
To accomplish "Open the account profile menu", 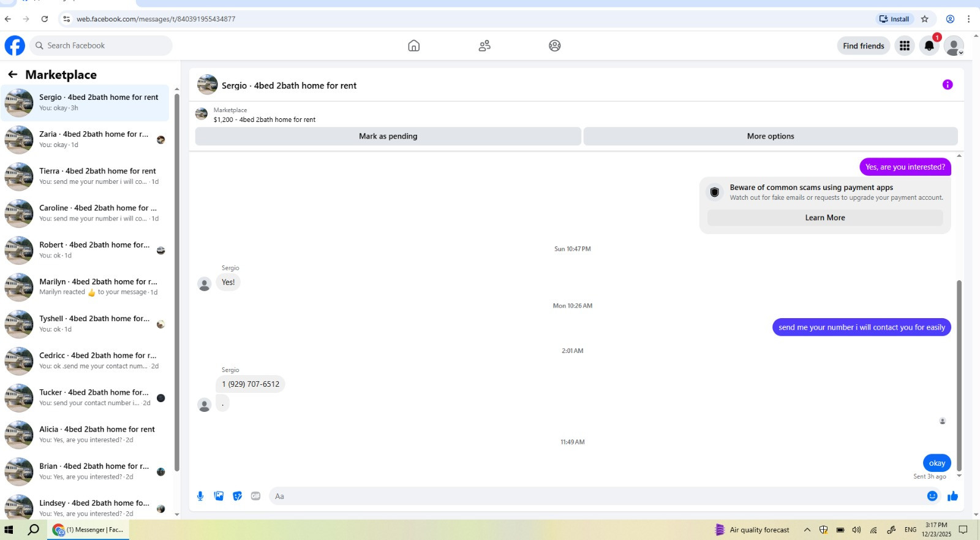I will pos(954,45).
